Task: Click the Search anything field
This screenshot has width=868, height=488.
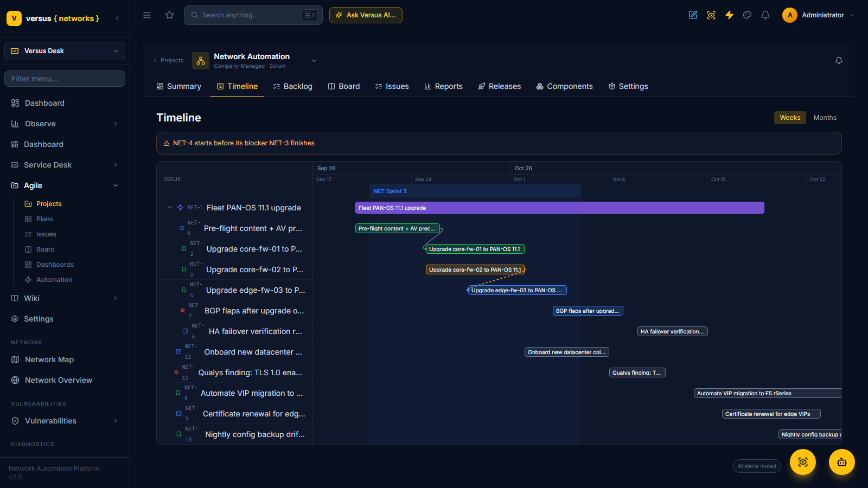Action: (253, 15)
